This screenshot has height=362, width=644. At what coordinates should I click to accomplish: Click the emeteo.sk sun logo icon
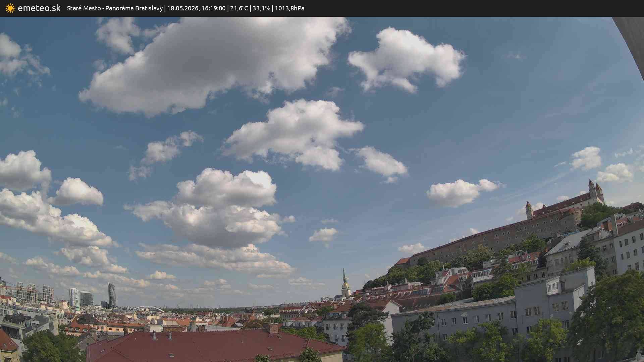tap(10, 8)
